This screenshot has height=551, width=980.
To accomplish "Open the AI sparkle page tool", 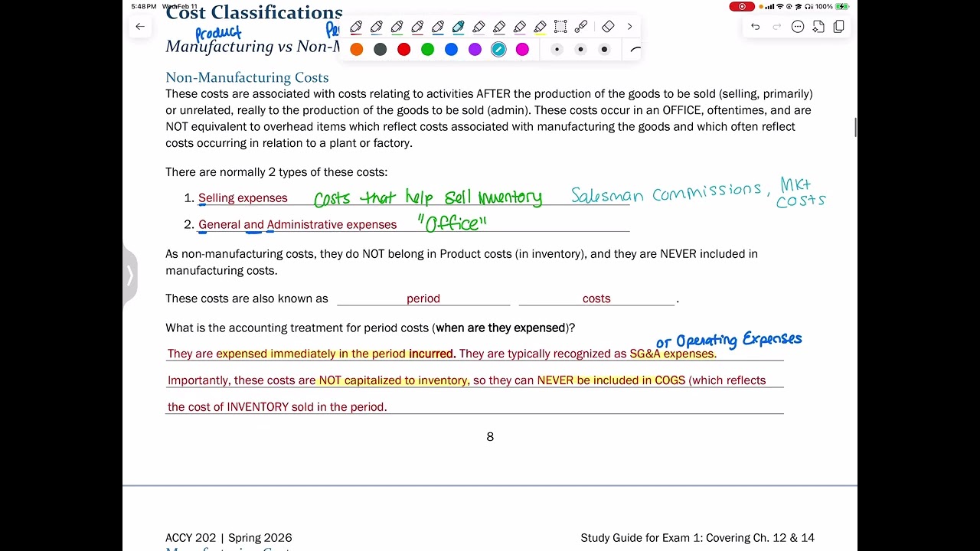I will (818, 27).
